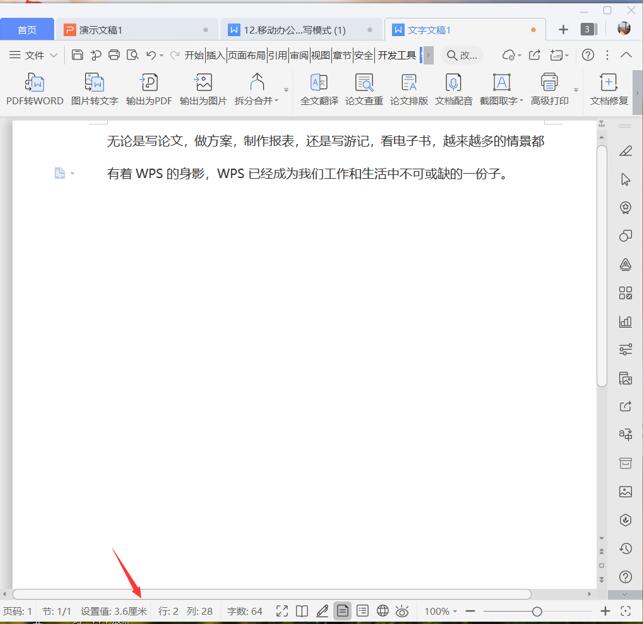The image size is (643, 624).
Task: Toggle reading mode book icon
Action: pos(302,611)
